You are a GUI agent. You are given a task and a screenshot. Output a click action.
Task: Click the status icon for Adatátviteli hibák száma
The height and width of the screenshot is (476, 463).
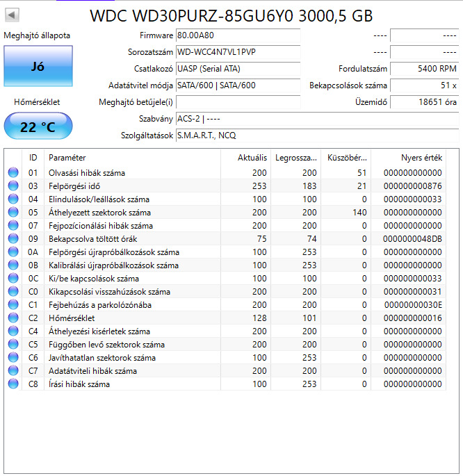(13, 370)
